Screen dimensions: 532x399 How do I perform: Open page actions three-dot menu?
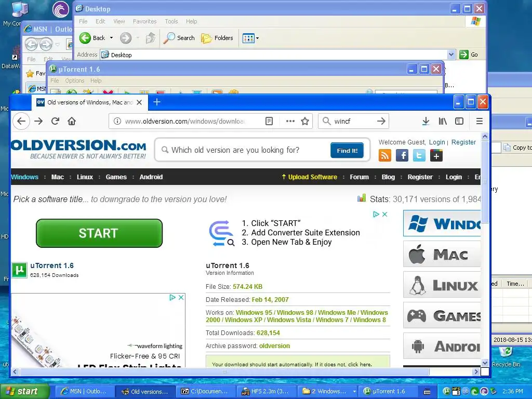point(290,121)
